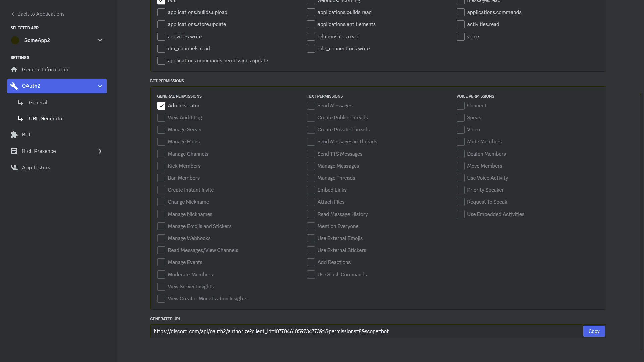
Task: Open the URL Generator page
Action: coord(47,119)
